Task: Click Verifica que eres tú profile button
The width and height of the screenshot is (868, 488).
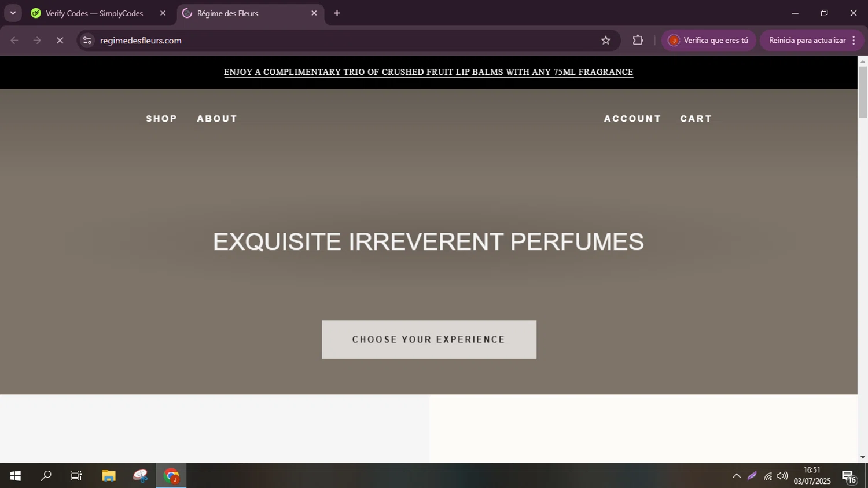Action: point(709,41)
